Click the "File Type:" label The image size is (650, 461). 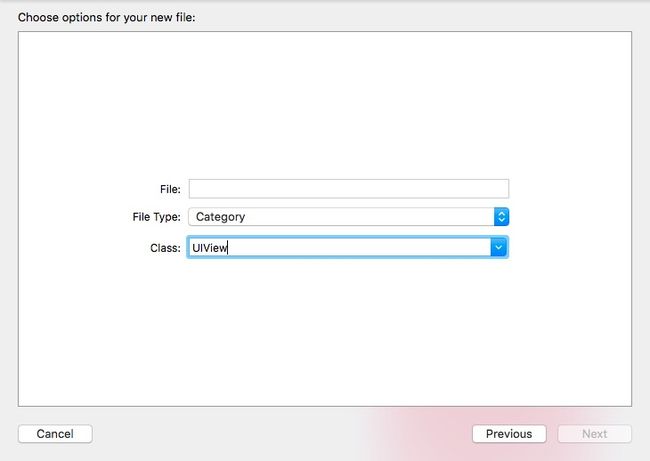[x=157, y=217]
